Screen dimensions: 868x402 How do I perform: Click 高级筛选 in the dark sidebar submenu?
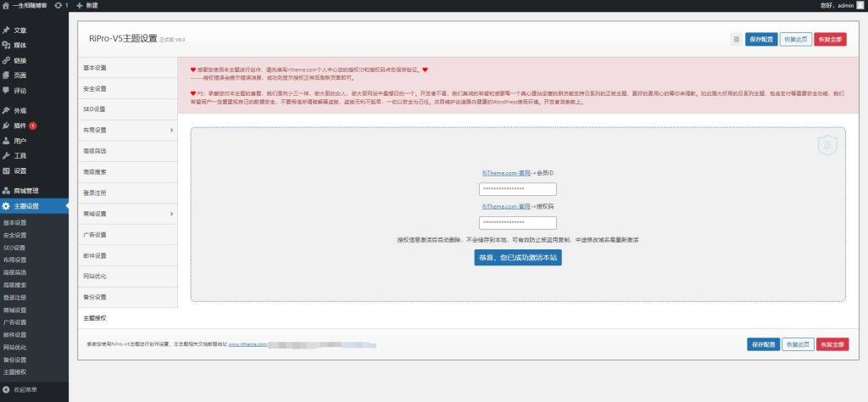[x=15, y=272]
